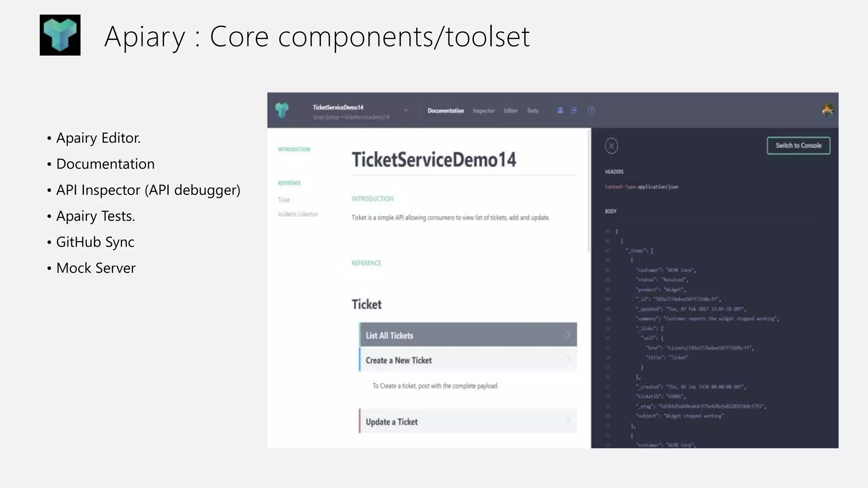Select Ticket in the sidebar reference list
868x488 pixels.
(x=284, y=200)
